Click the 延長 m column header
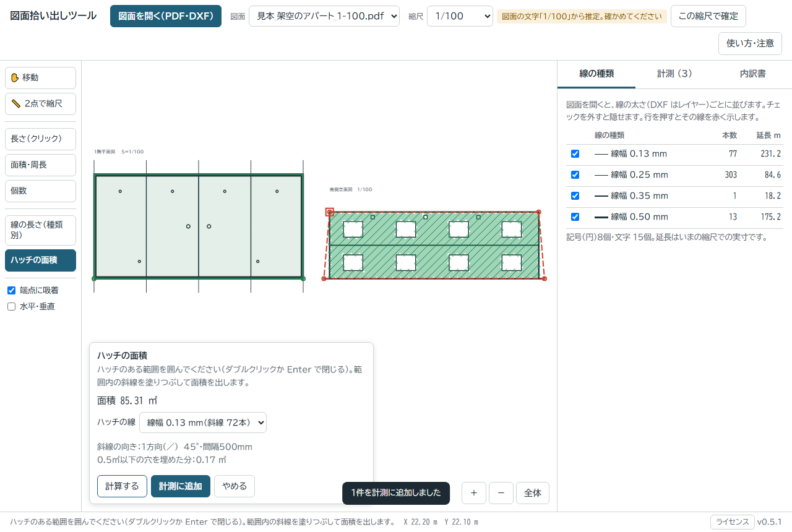This screenshot has width=792, height=532. 768,135
